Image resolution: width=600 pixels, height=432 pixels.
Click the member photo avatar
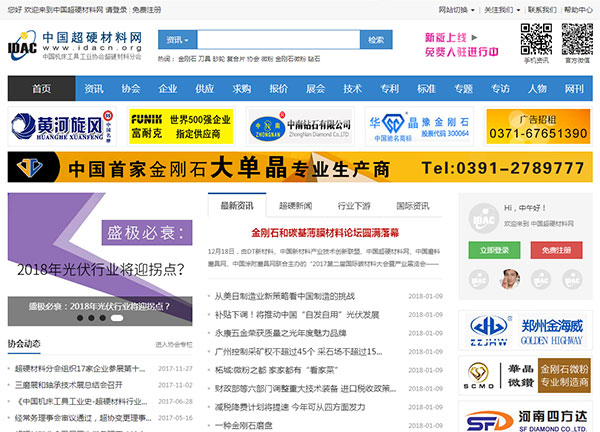coord(510,279)
